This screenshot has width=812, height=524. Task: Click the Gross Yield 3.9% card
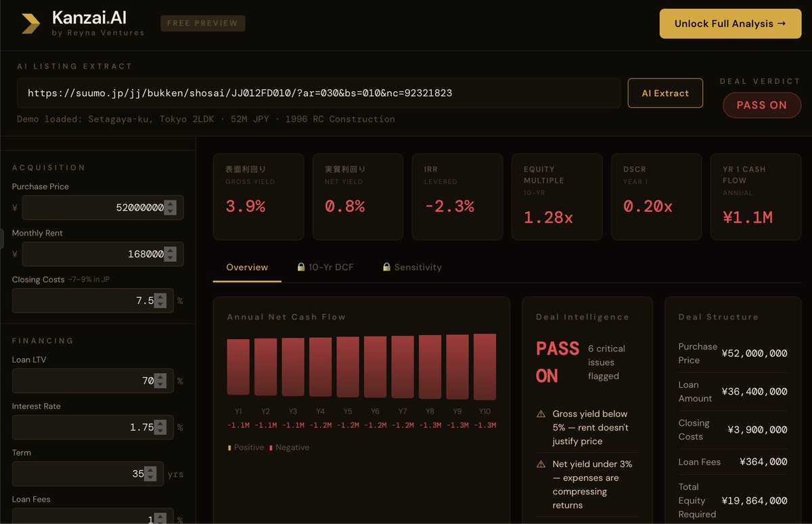coord(258,196)
